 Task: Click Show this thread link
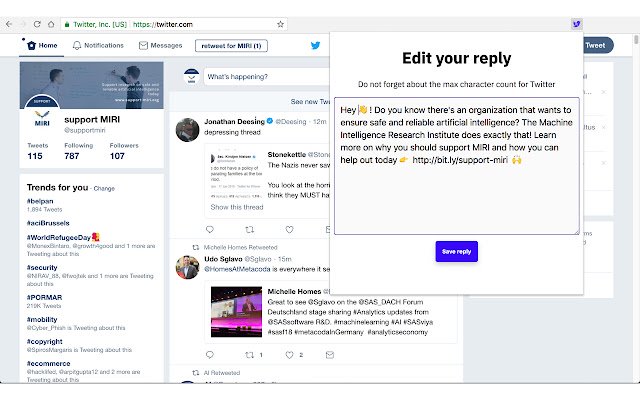237,207
